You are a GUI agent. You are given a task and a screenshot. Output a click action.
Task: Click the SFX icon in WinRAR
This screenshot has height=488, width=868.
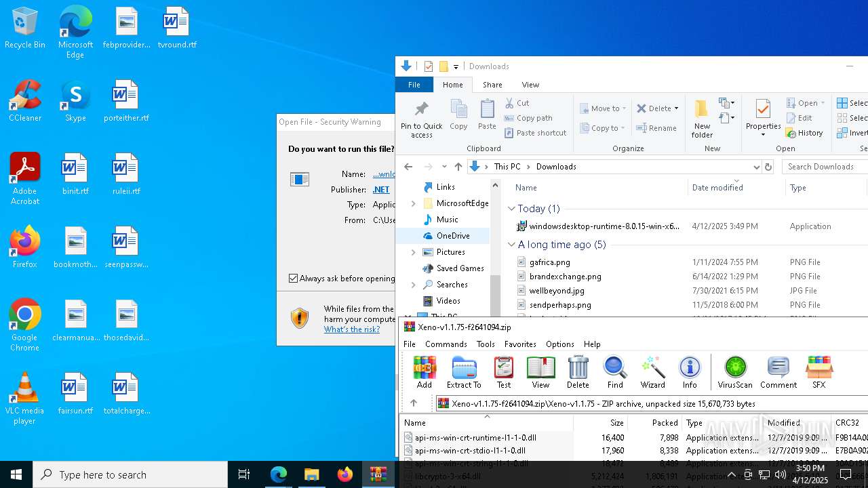819,372
